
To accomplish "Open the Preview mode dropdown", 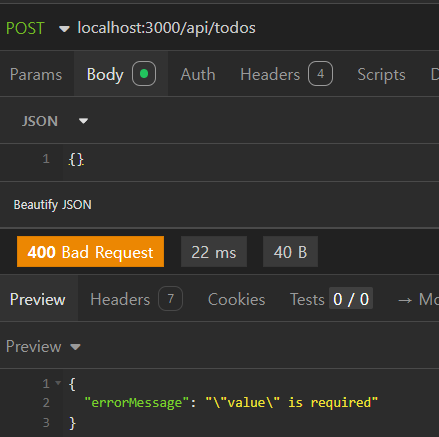I will coord(43,347).
